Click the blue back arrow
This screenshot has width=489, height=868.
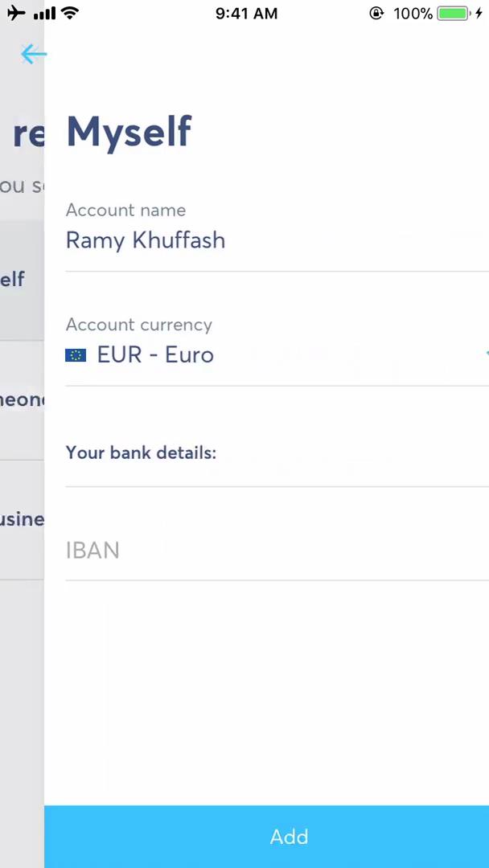pos(32,54)
